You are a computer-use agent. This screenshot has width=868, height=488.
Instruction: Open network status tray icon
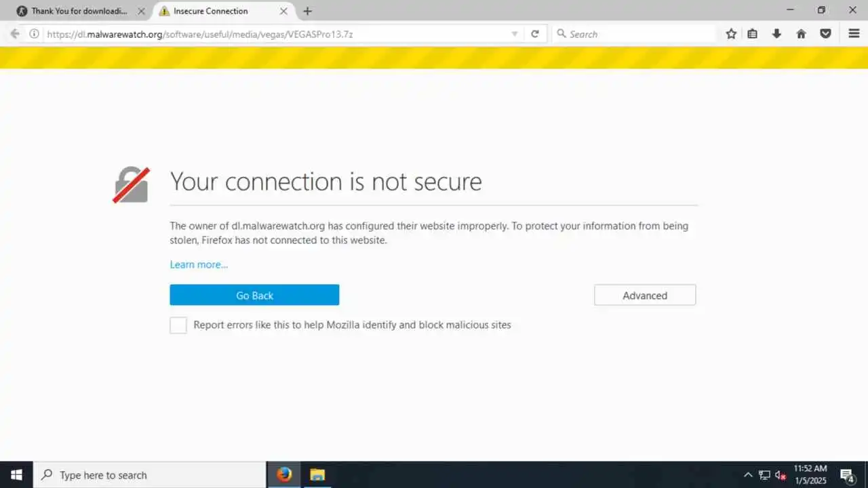click(x=764, y=474)
